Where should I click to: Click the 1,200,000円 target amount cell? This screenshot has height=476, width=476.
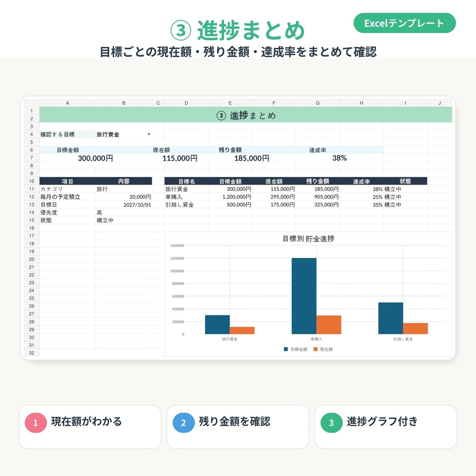click(230, 197)
